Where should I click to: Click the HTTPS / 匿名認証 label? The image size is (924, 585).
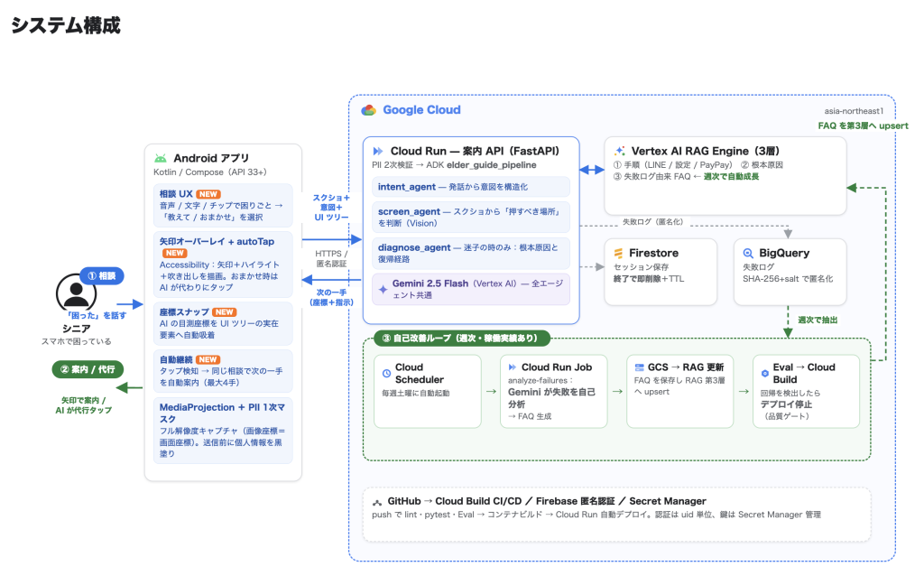point(331,258)
